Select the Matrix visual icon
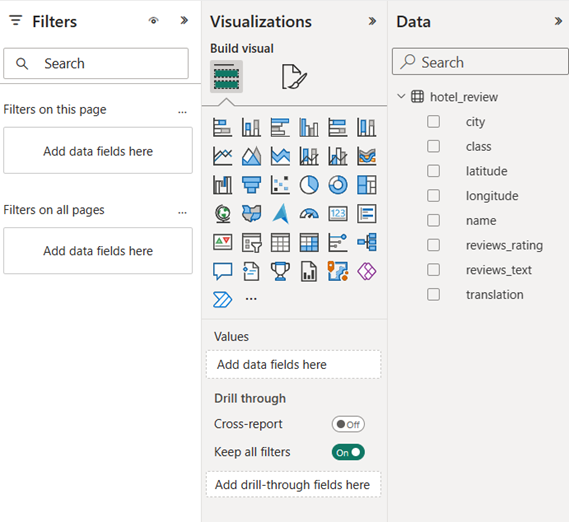 coord(309,242)
